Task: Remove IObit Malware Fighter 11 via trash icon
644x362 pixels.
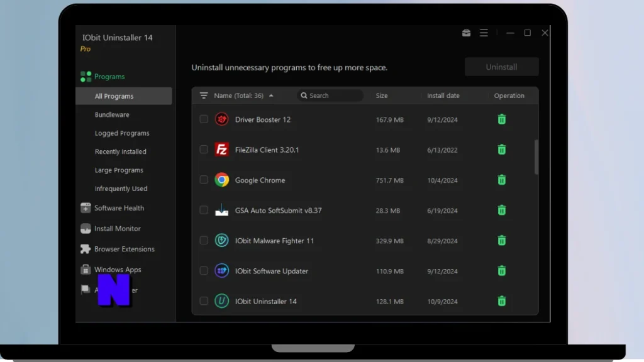Action: [x=501, y=241]
